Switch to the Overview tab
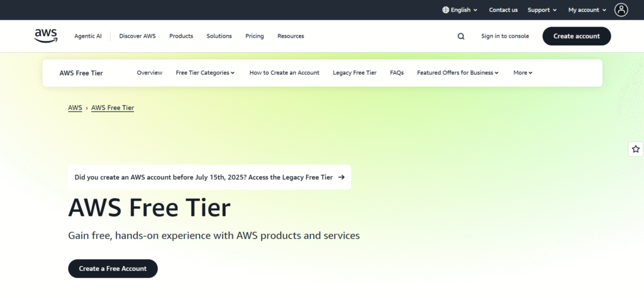644x298 pixels. tap(150, 73)
